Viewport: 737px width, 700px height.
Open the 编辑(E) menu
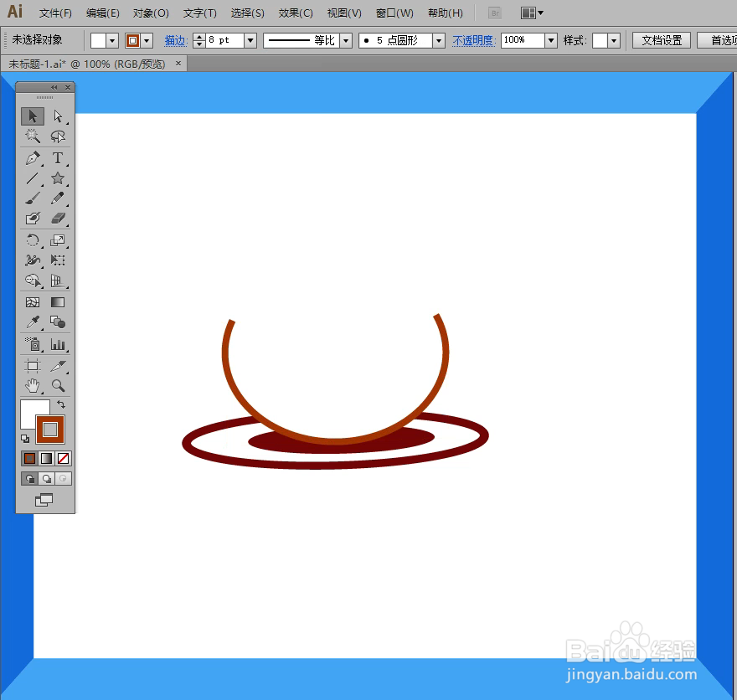click(x=102, y=13)
